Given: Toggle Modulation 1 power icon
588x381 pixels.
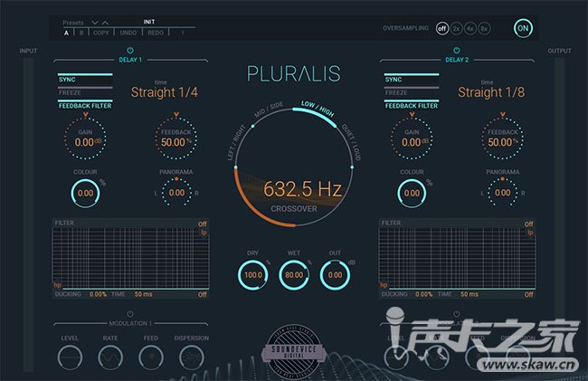Looking at the screenshot, I should [x=130, y=314].
